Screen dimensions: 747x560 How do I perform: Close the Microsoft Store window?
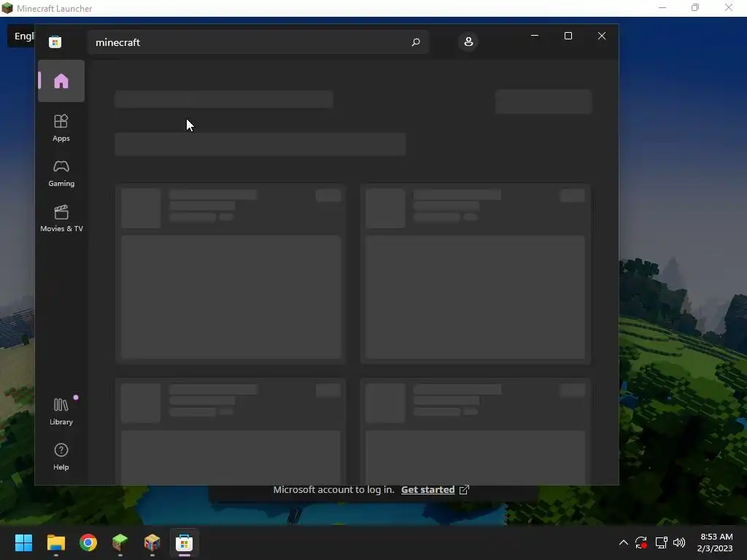(x=602, y=36)
